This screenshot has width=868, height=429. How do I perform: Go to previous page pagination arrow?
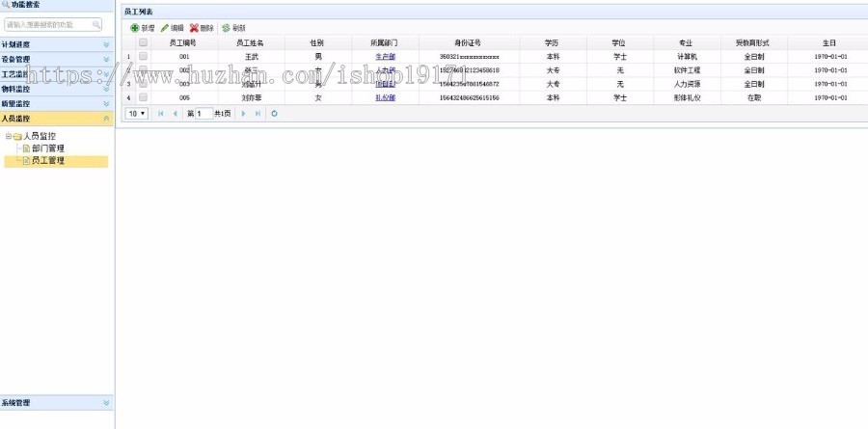point(175,114)
